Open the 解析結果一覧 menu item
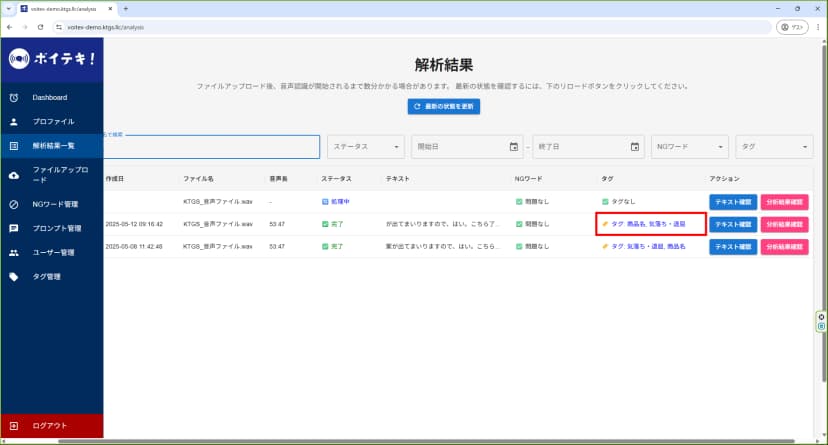Viewport: 828px width, 445px height. [52, 146]
